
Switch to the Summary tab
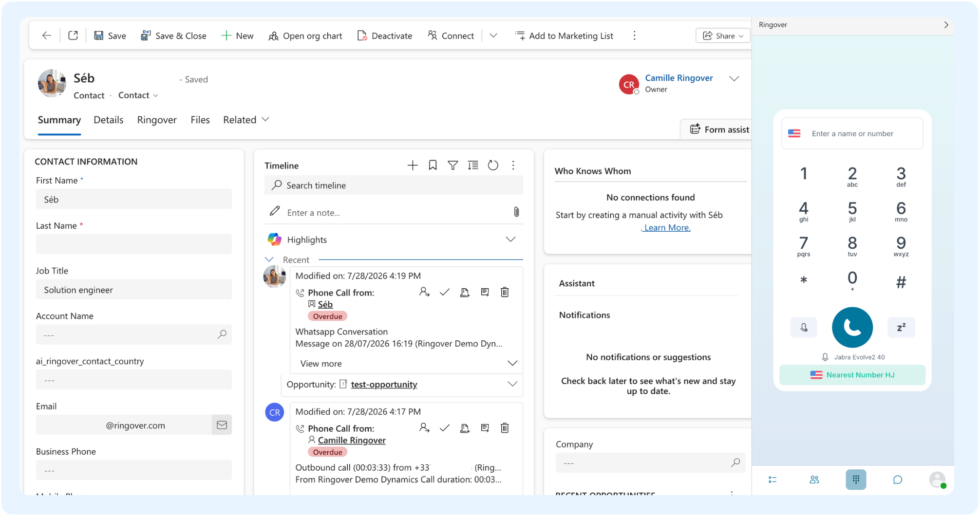point(59,120)
